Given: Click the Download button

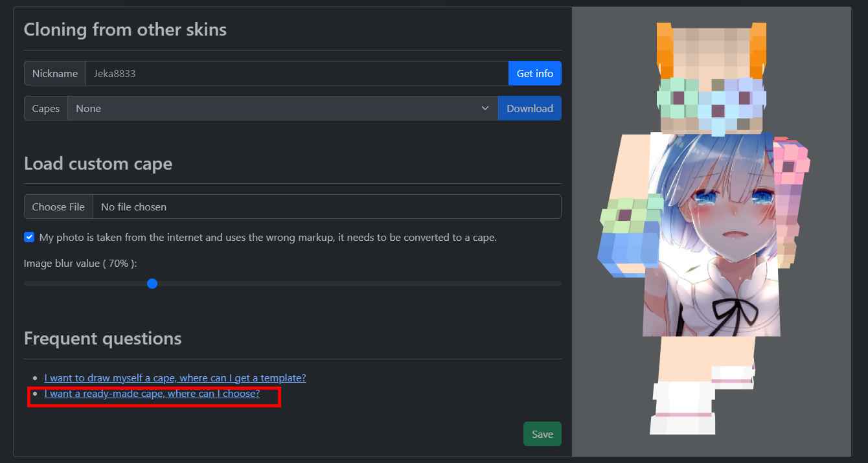Looking at the screenshot, I should point(529,108).
